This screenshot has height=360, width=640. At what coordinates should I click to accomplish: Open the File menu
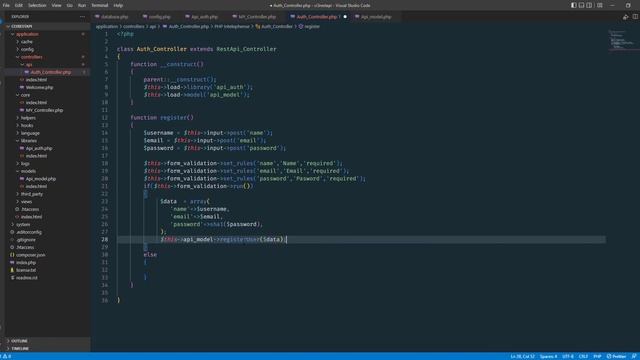click(x=6, y=5)
